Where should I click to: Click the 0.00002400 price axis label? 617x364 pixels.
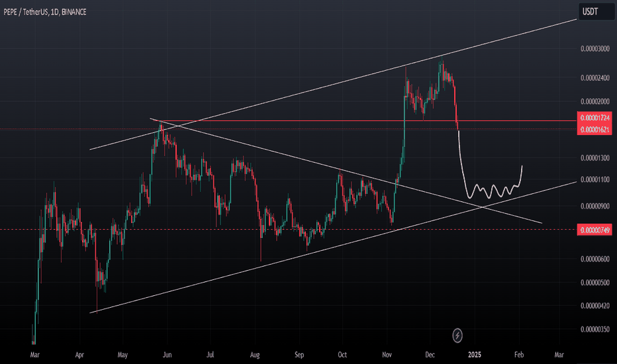click(595, 78)
